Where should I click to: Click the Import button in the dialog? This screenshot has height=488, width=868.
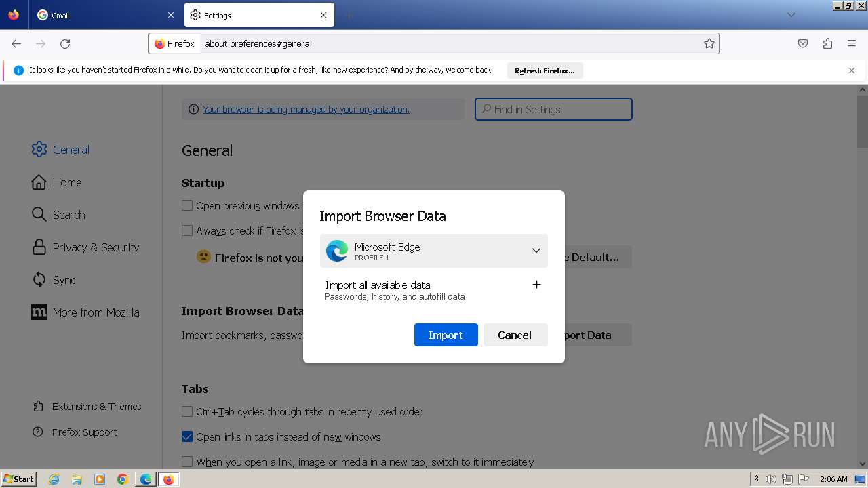coord(446,335)
